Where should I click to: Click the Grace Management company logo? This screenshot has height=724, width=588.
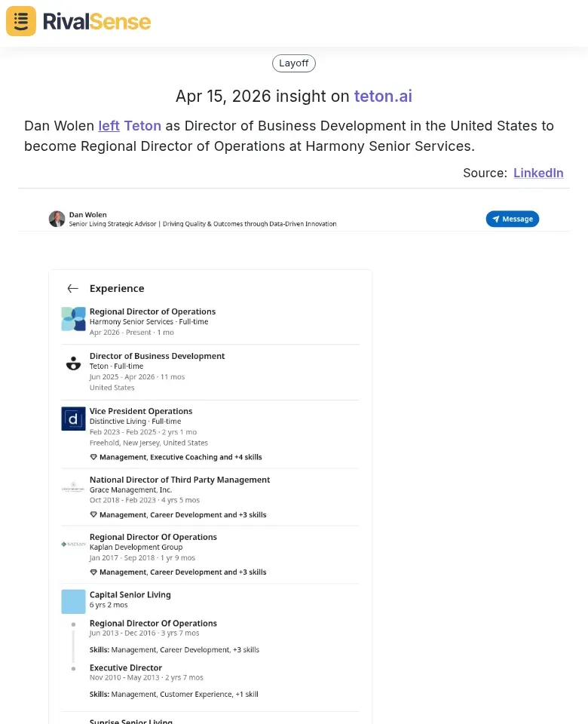73,488
